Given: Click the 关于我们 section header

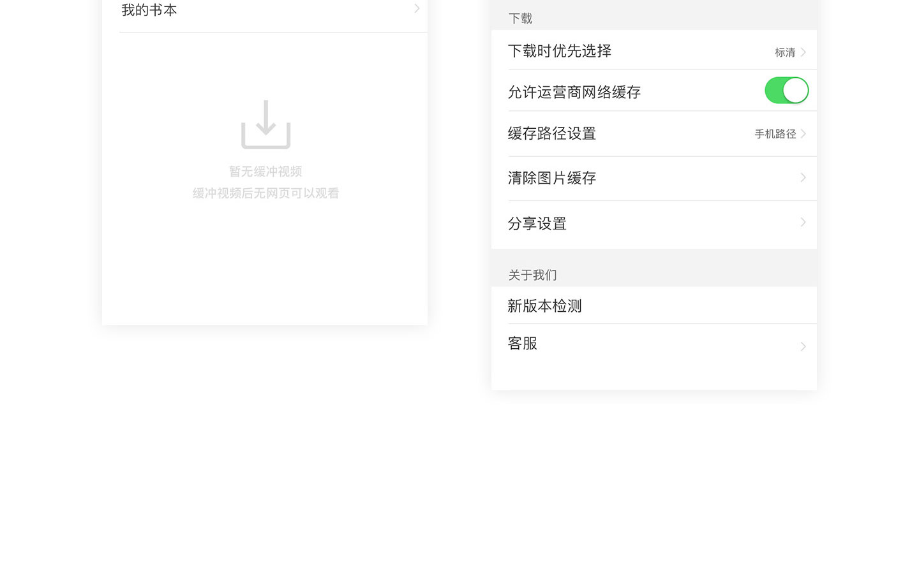Looking at the screenshot, I should click(x=532, y=276).
